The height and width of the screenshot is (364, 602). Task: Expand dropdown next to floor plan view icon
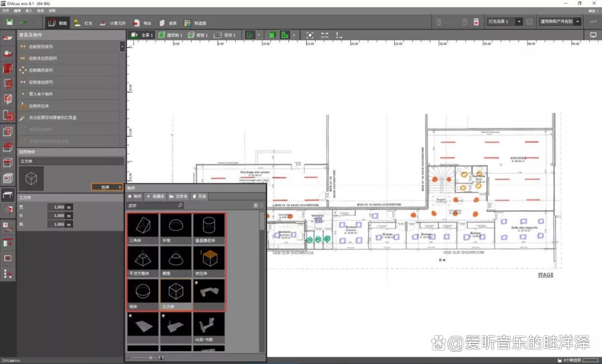259,35
